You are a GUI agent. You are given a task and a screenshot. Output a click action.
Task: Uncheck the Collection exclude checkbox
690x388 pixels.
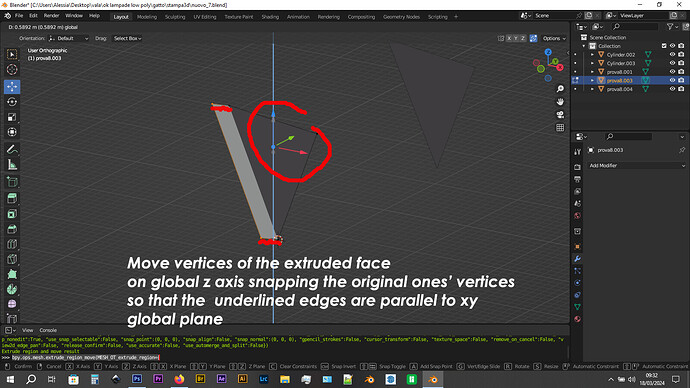coord(664,46)
